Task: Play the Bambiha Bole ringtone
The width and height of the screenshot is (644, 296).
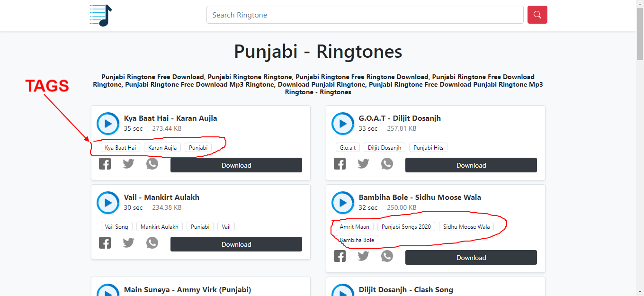Action: (x=342, y=203)
